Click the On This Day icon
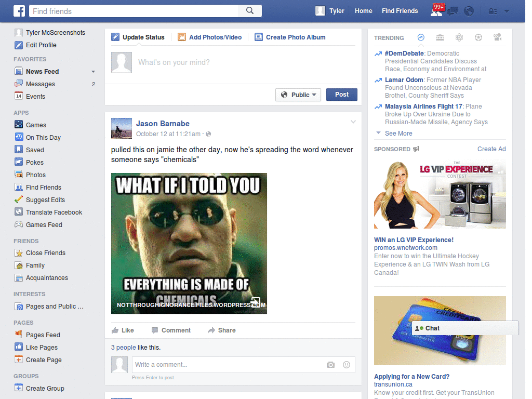Screen dimensions: 532x399 pos(19,137)
